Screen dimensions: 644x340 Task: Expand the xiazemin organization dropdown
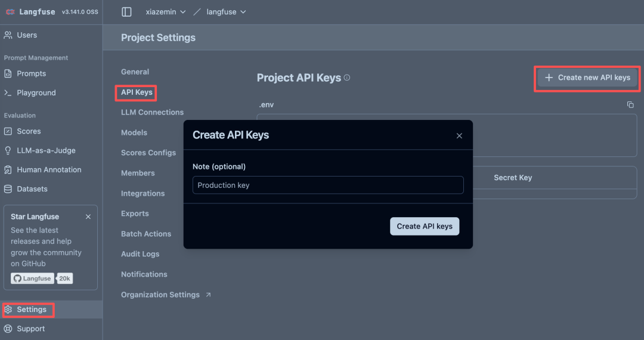[166, 12]
